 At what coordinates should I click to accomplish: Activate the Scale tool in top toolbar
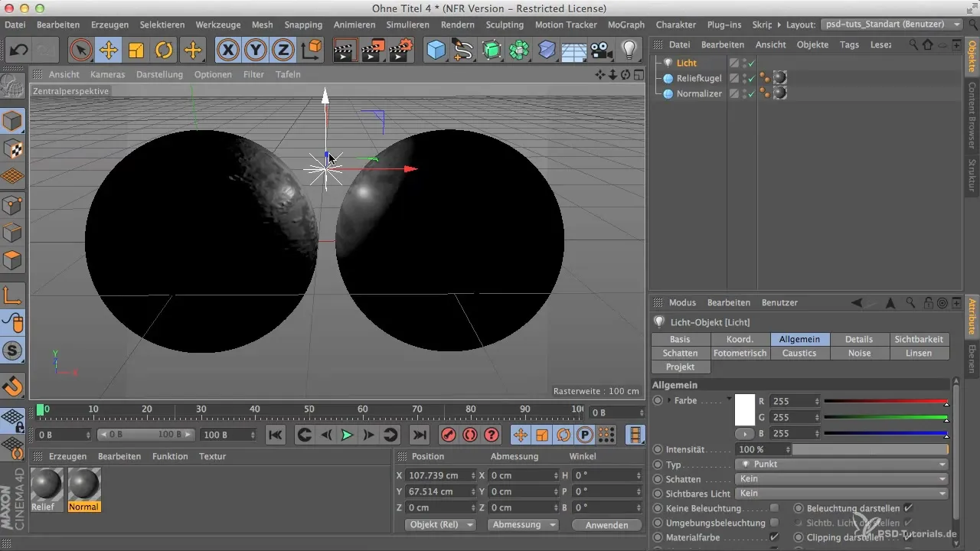[x=136, y=51]
